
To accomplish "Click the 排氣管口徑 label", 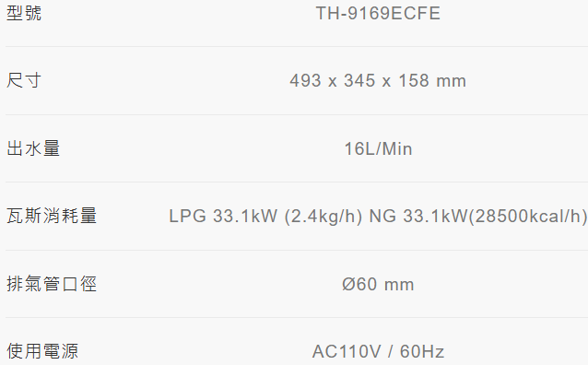I will pos(52,284).
